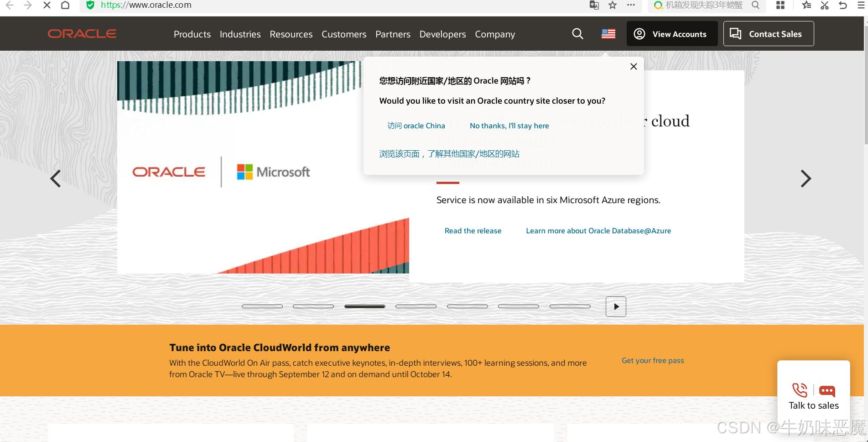Select the fifth carousel slide indicator
The width and height of the screenshot is (868, 442).
[x=468, y=306]
